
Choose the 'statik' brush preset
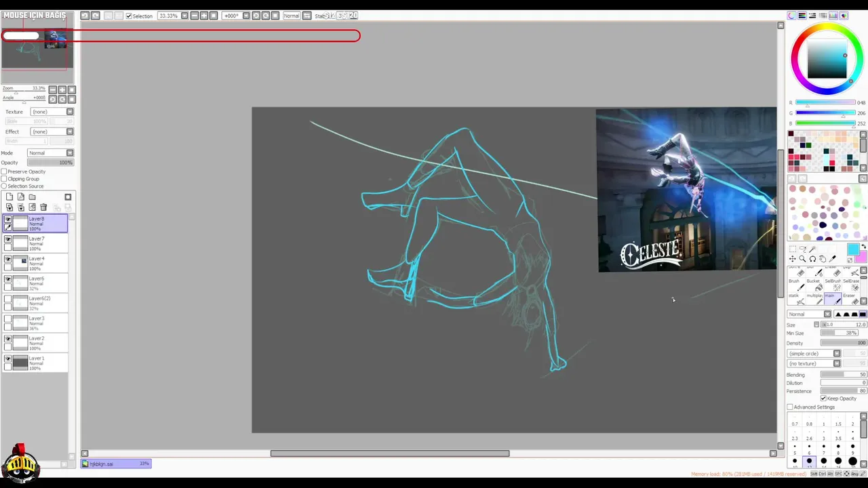[x=797, y=299]
